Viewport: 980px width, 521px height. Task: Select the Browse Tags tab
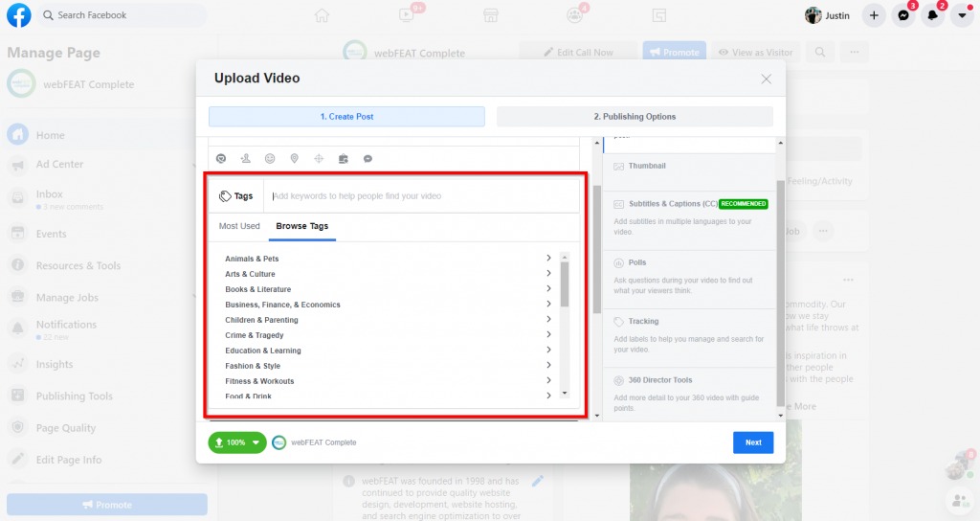301,226
